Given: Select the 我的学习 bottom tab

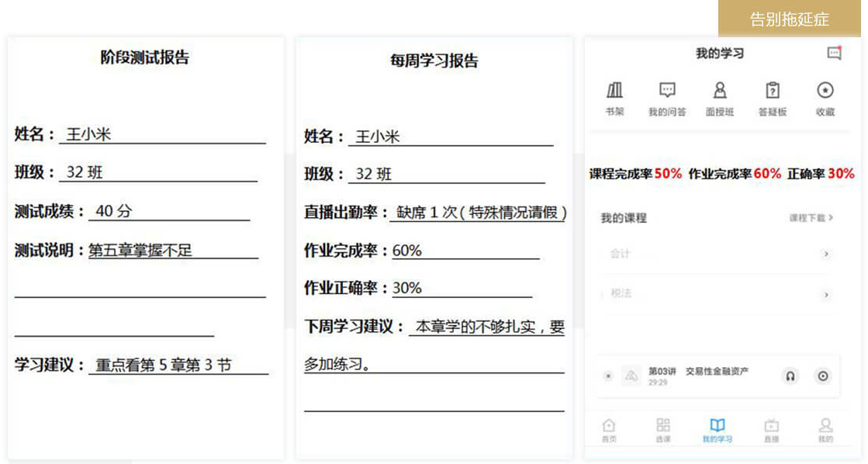Looking at the screenshot, I should click(x=718, y=430).
